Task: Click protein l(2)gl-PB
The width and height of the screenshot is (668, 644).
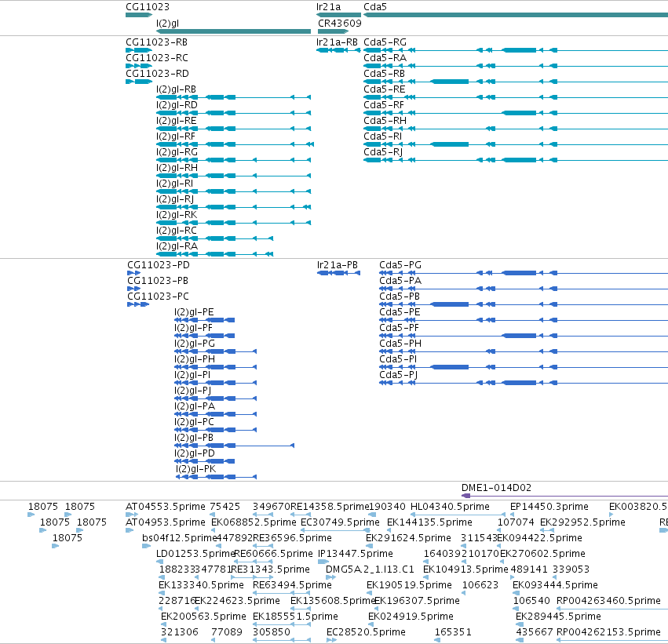Action: pos(235,446)
